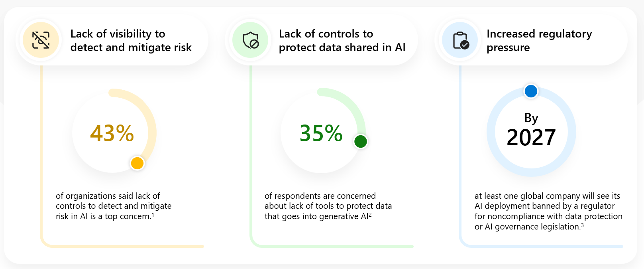Click 'Lack of controls to protect data' heading

(x=342, y=40)
